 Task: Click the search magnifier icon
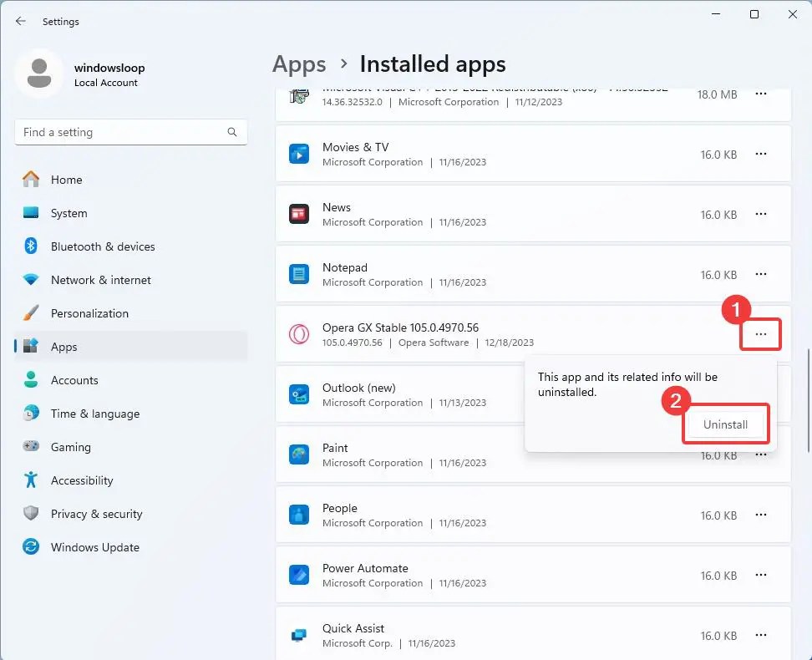pos(232,132)
